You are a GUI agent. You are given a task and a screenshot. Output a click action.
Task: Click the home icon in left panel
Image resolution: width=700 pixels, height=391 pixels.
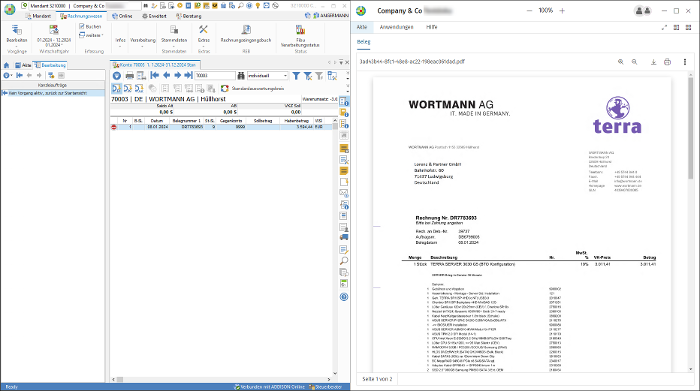click(7, 65)
